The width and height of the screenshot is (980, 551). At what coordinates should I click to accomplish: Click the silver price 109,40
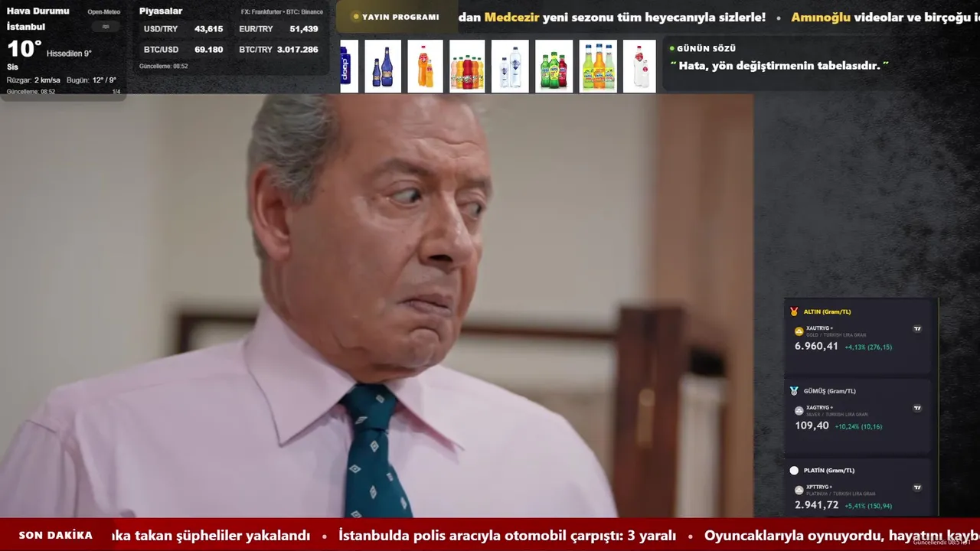click(x=812, y=425)
